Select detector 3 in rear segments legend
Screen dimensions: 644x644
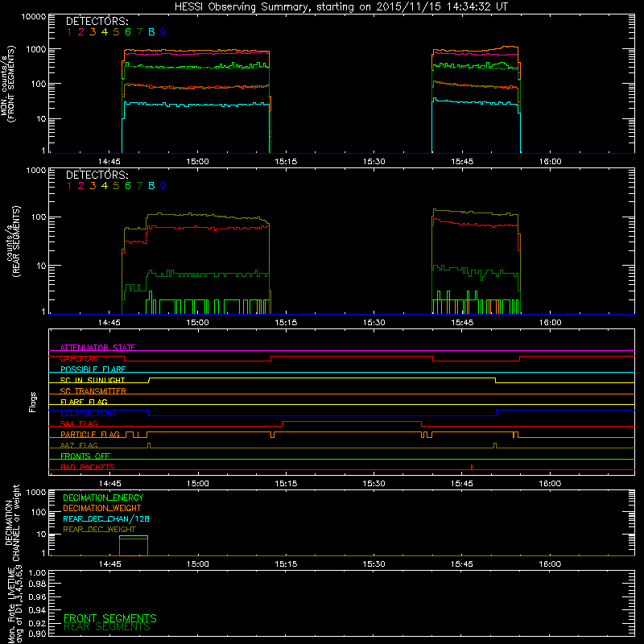click(93, 186)
